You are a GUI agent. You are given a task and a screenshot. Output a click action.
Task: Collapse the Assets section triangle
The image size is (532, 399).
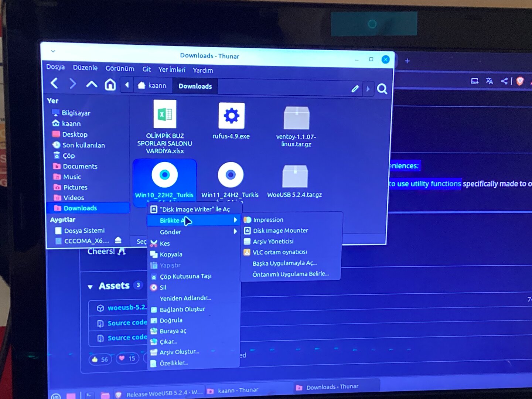coord(90,287)
